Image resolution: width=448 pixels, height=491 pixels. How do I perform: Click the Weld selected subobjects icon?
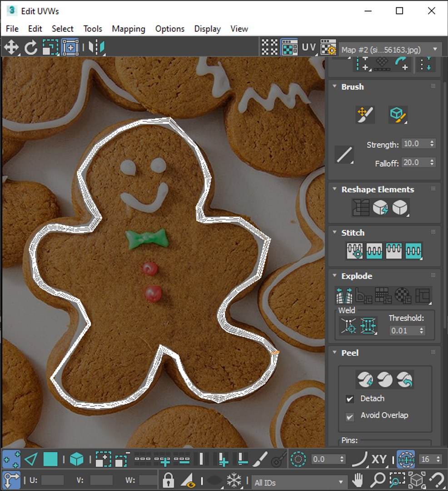(x=368, y=326)
